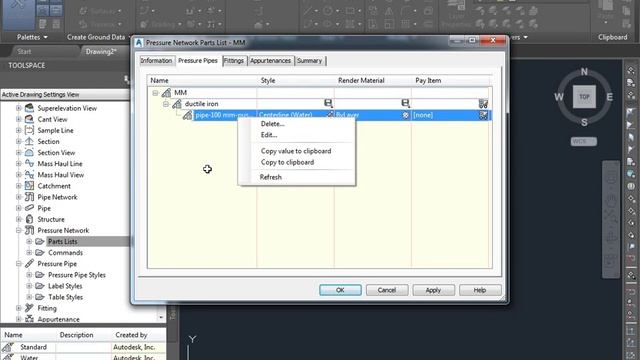This screenshot has height=360, width=640.
Task: Switch to the Start document tab
Action: tap(24, 51)
